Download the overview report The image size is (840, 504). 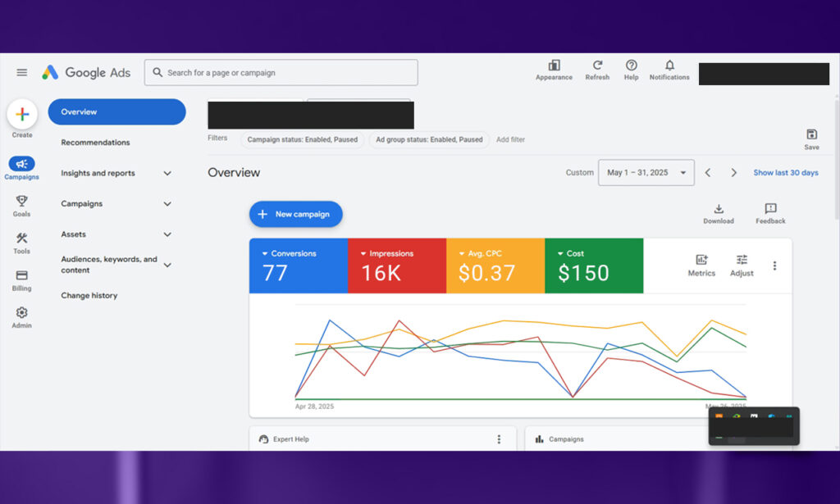(x=719, y=213)
